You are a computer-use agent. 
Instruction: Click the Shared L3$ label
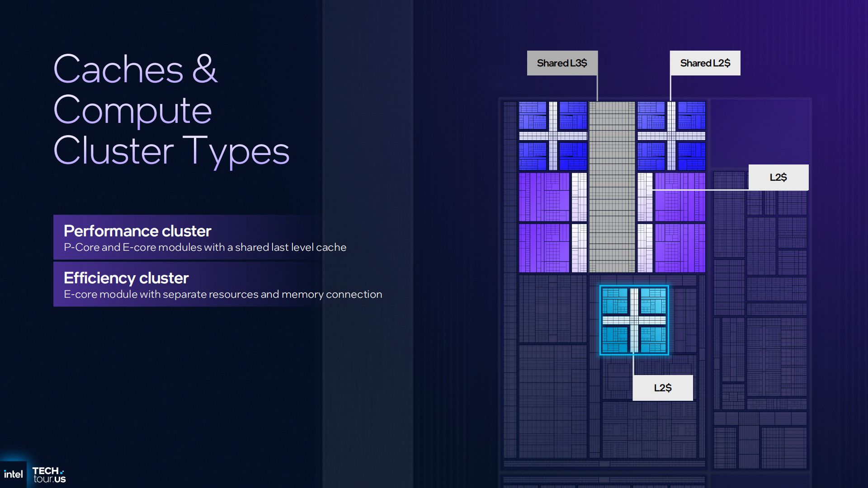pyautogui.click(x=562, y=63)
